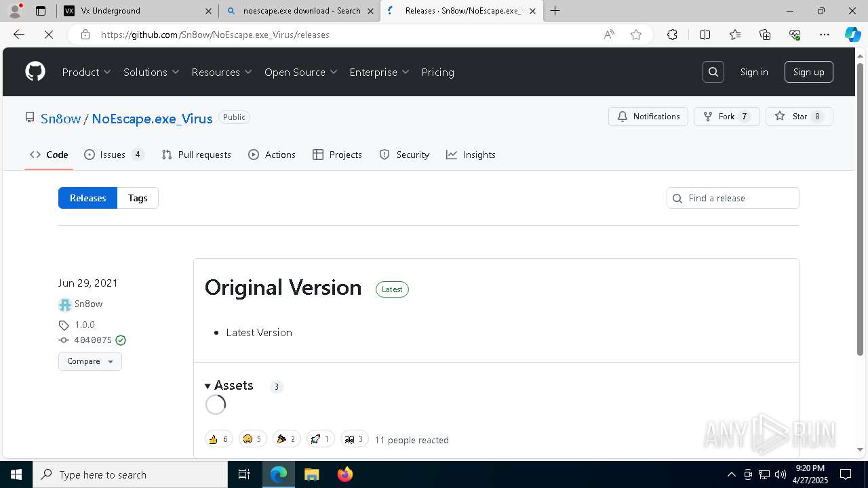This screenshot has height=488, width=868.
Task: Open the Issues tab
Action: click(114, 155)
